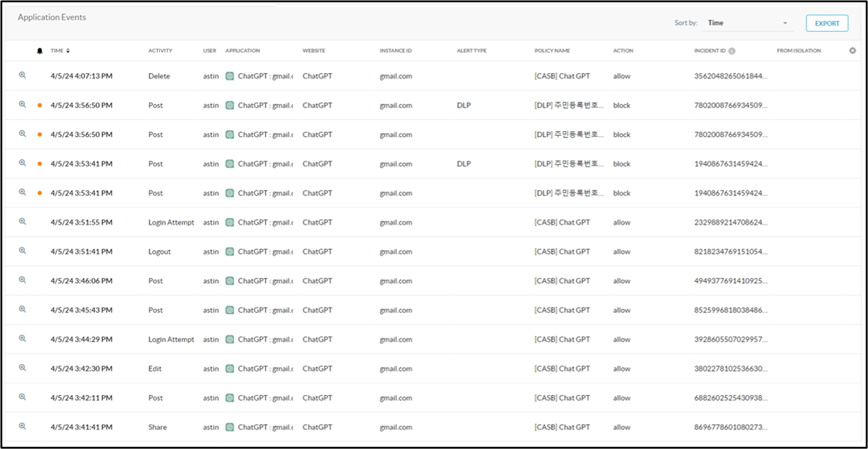Screen dimensions: 868x449
Task: Click timestamp 4/5/24 3:45:43 PM
Action: 82,310
